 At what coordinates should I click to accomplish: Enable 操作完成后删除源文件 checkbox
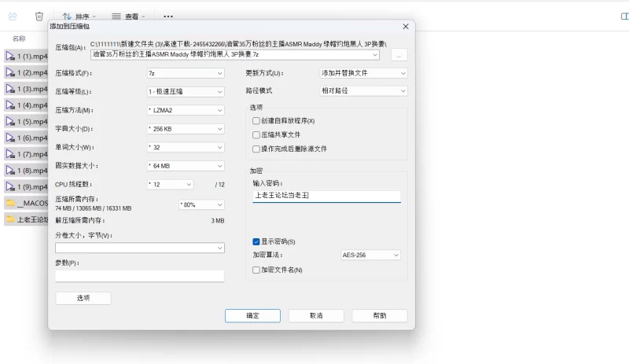256,149
